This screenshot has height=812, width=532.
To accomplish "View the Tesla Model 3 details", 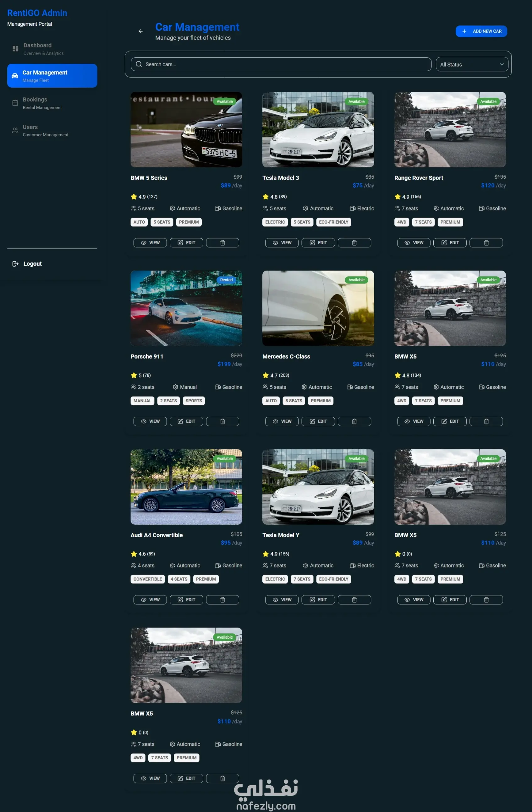I will pos(282,243).
